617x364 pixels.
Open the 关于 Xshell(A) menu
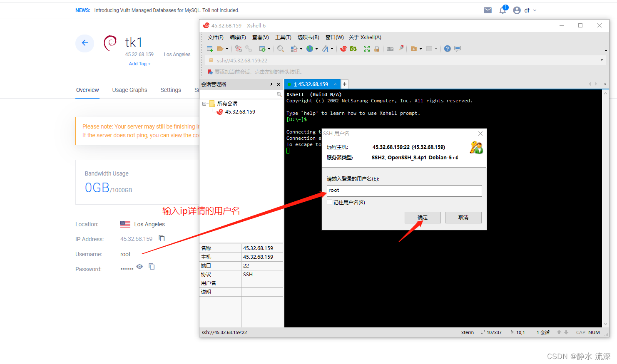365,37
